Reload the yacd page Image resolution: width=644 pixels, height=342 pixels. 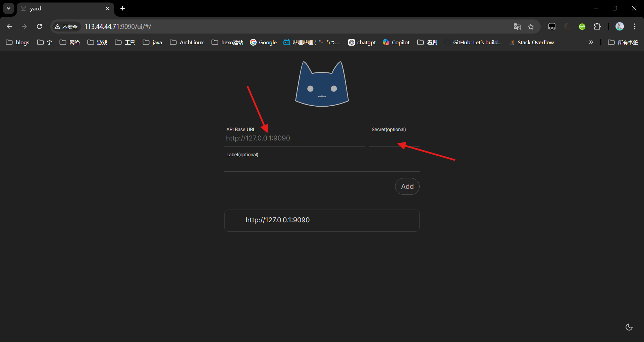pyautogui.click(x=39, y=26)
